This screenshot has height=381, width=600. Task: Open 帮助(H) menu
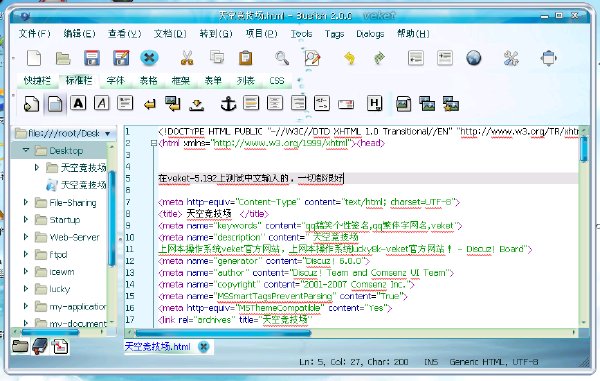pyautogui.click(x=413, y=34)
